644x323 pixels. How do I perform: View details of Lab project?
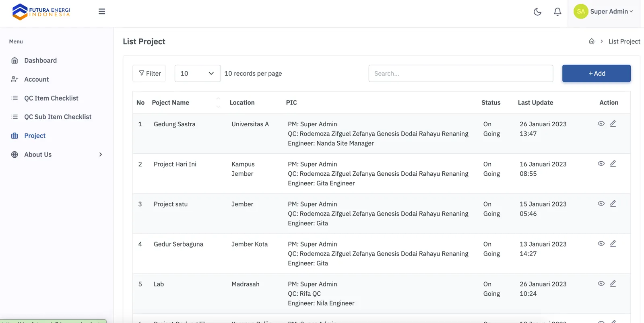(x=601, y=284)
